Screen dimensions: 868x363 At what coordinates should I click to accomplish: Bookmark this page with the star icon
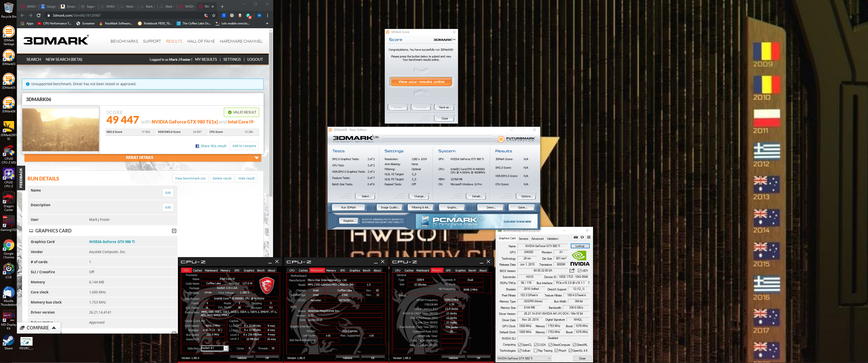214,15
